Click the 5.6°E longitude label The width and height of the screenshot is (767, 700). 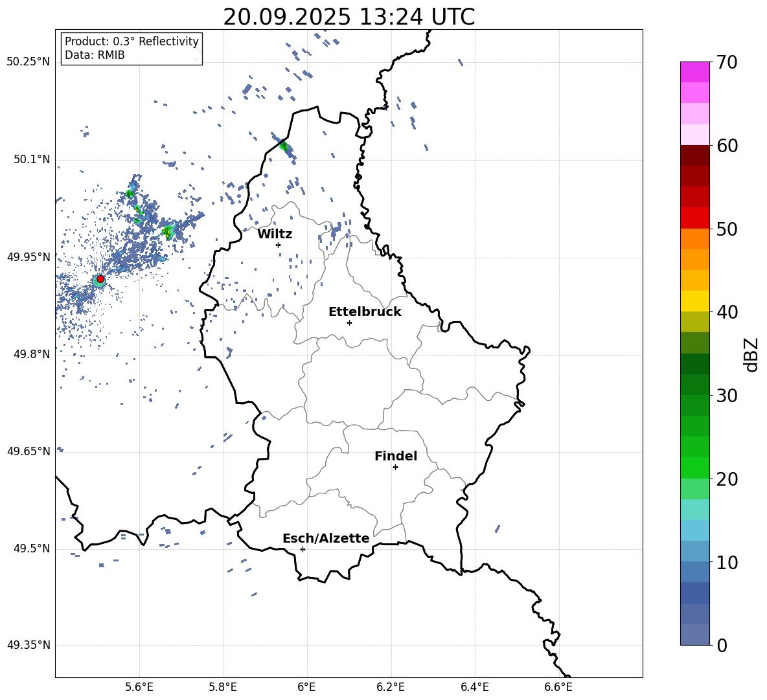(139, 687)
